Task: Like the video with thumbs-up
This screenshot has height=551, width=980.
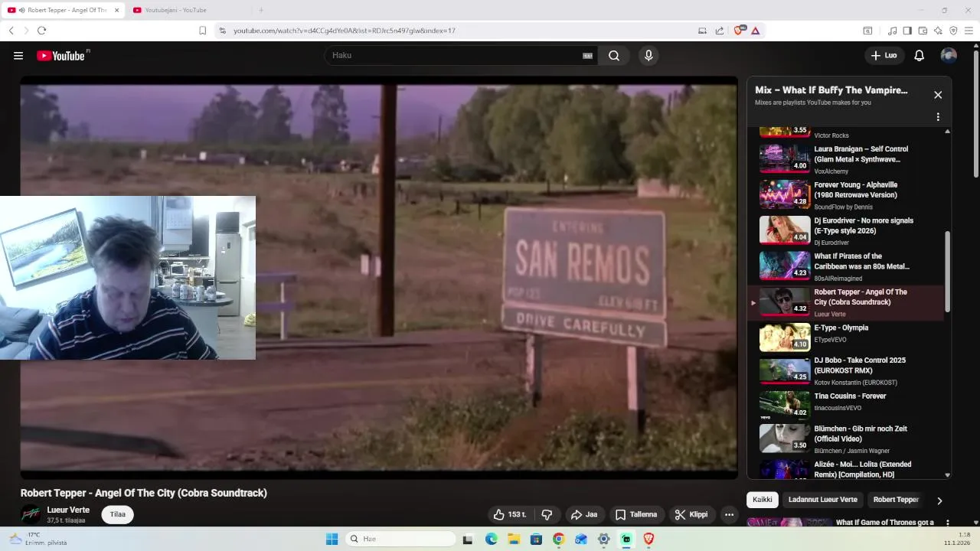Action: click(x=510, y=514)
